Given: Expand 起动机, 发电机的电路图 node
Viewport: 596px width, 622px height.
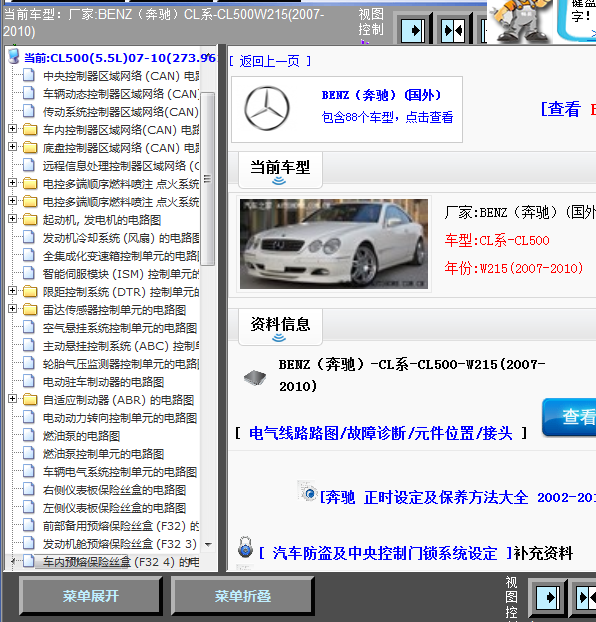Looking at the screenshot, I should [12, 219].
